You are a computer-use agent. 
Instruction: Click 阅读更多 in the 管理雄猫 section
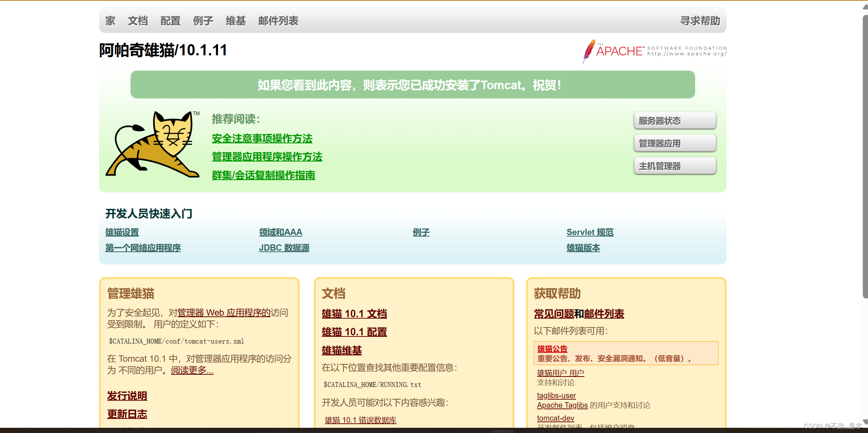tap(191, 370)
